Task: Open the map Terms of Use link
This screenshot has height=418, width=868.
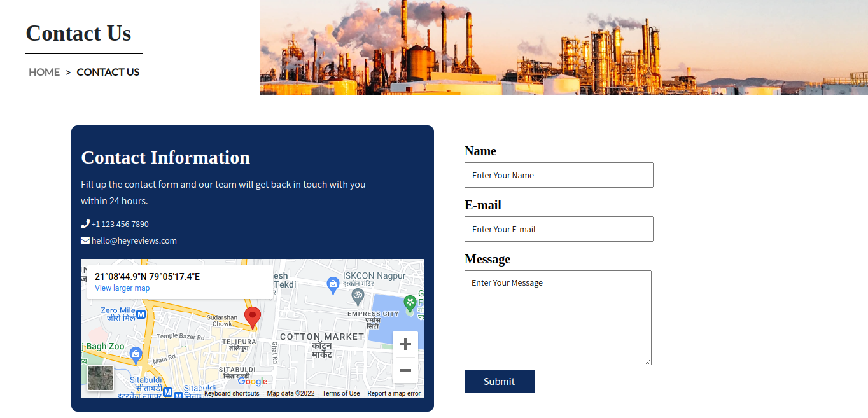Action: 341,393
